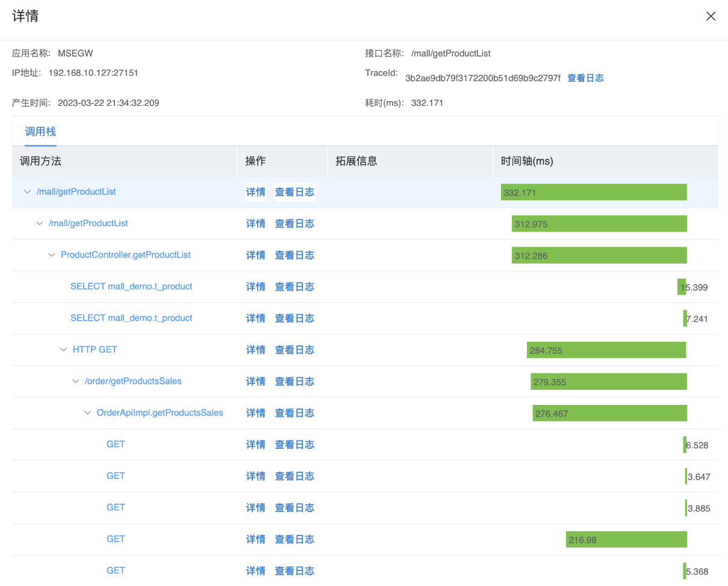Open 详情 for the 216.98 GET row
728x586 pixels.
click(255, 539)
